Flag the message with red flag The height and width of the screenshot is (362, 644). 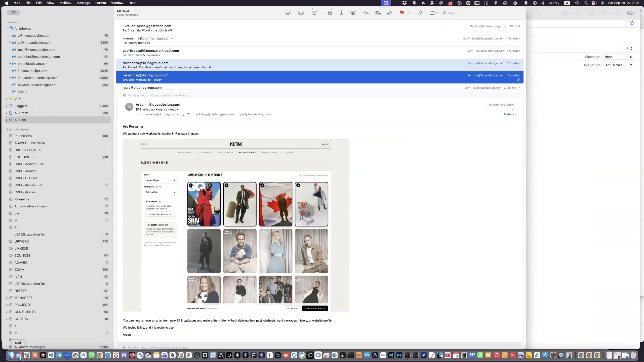(x=401, y=13)
